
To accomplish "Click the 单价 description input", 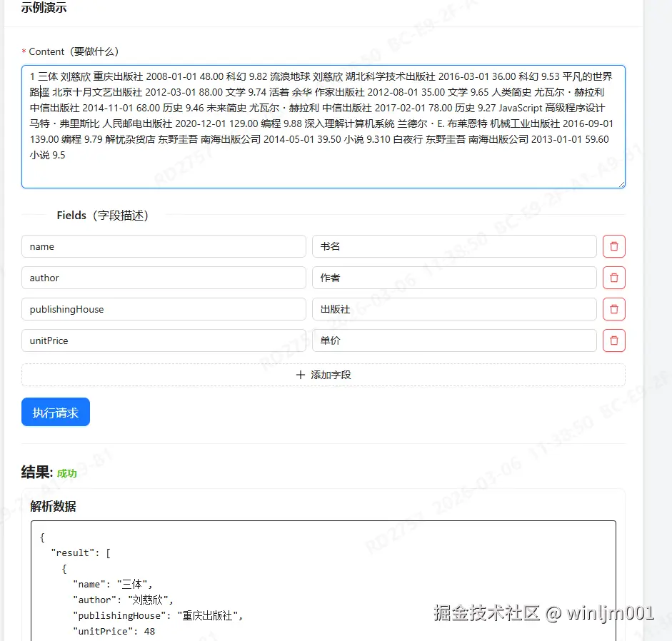I will [x=454, y=340].
